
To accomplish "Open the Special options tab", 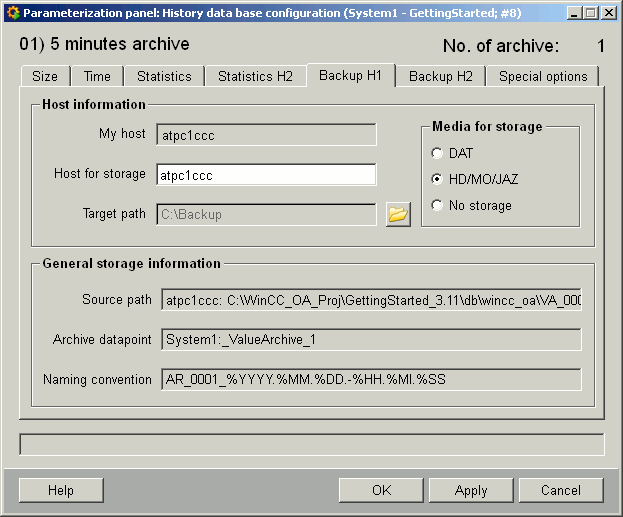I will tap(543, 76).
